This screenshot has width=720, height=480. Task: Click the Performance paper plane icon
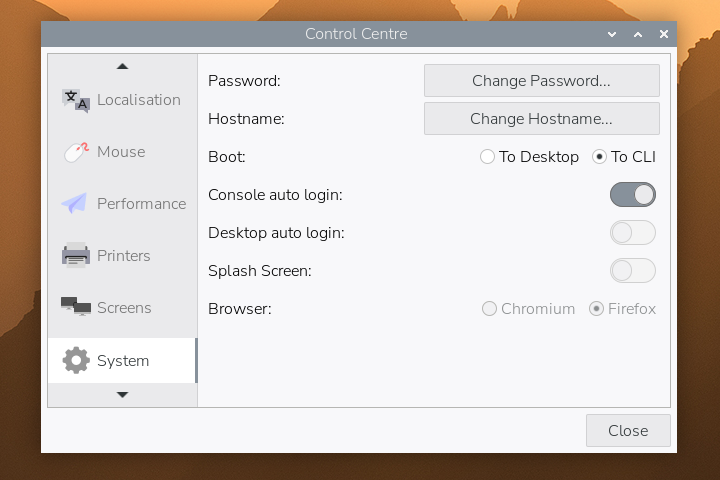click(74, 203)
